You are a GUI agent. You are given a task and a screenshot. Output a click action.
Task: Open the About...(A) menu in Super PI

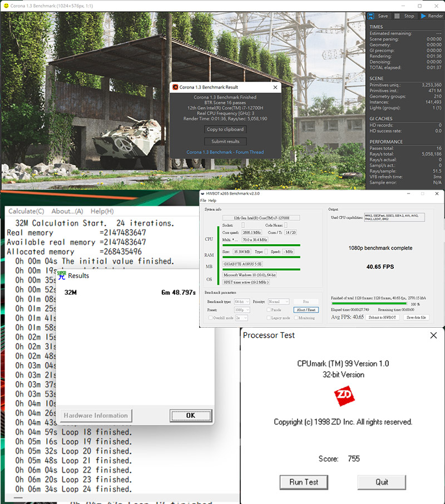67,211
